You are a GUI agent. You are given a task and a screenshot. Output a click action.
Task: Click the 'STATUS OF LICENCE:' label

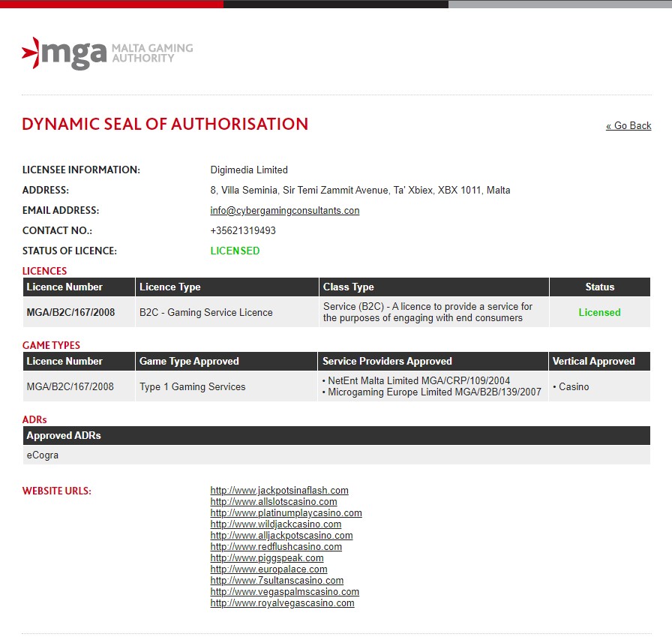(x=70, y=251)
